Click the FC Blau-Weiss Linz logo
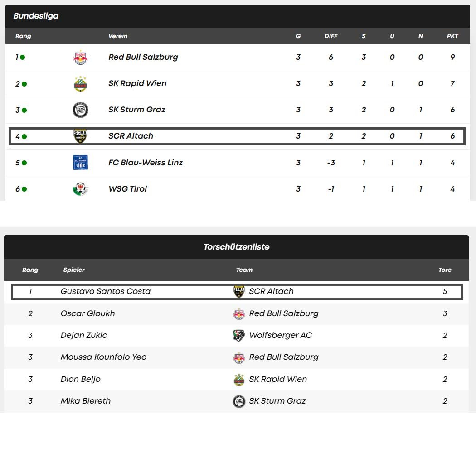 click(x=80, y=162)
